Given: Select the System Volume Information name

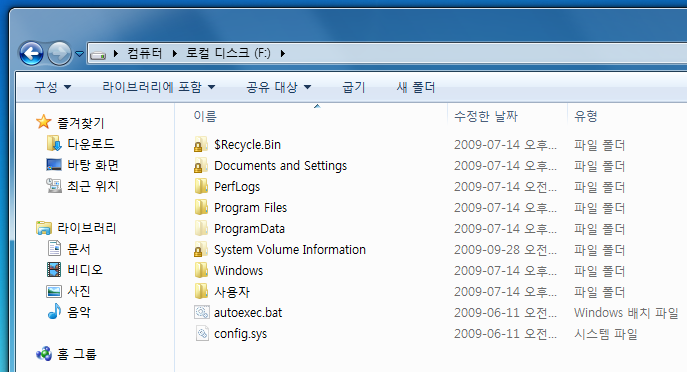Looking at the screenshot, I should 290,250.
